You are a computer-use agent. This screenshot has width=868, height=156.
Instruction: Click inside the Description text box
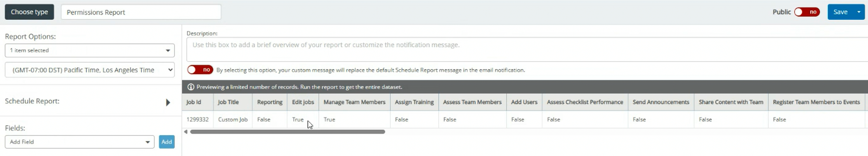pyautogui.click(x=525, y=49)
